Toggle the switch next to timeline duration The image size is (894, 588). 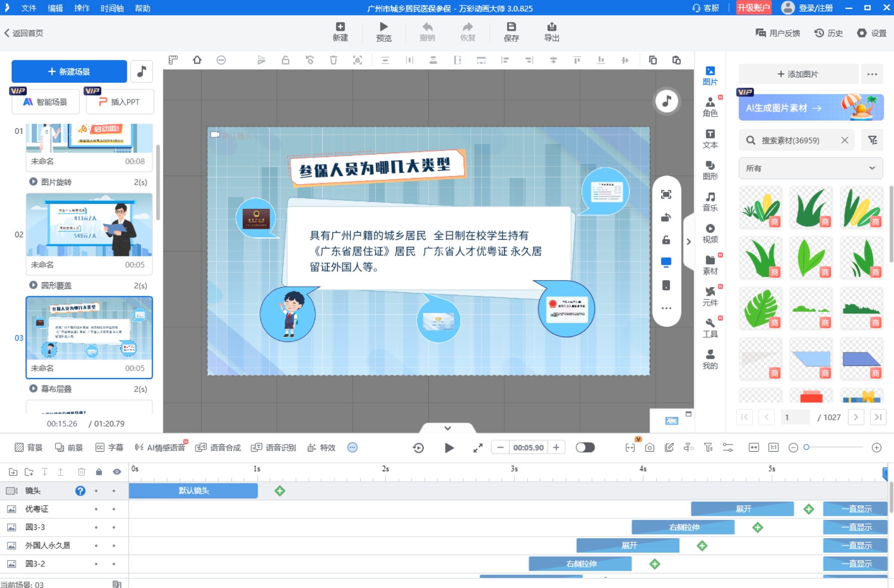click(585, 448)
